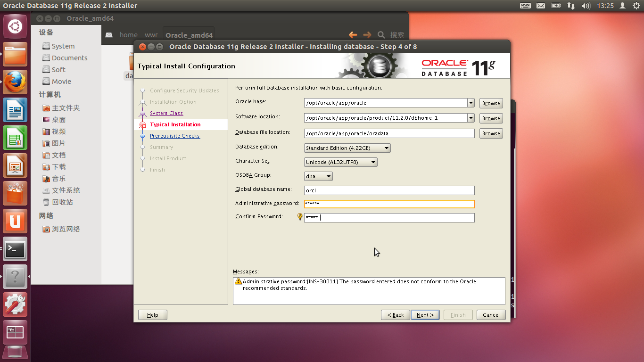Open LibreOffice Impress from the launcher
Screen dimensions: 644x362
[x=15, y=165]
